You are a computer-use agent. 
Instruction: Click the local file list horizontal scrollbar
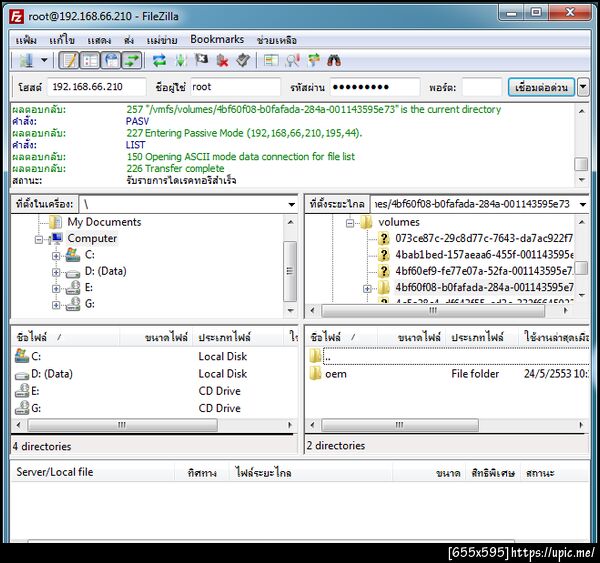click(x=122, y=425)
